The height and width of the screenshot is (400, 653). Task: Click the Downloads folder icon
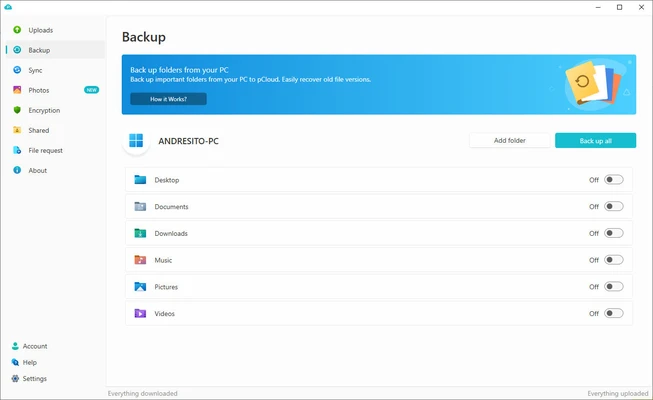(140, 233)
